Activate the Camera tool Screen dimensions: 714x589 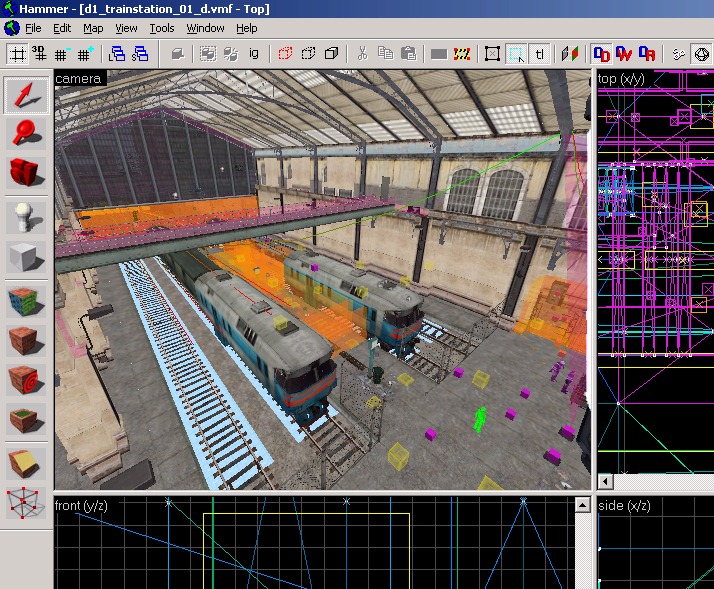point(26,172)
